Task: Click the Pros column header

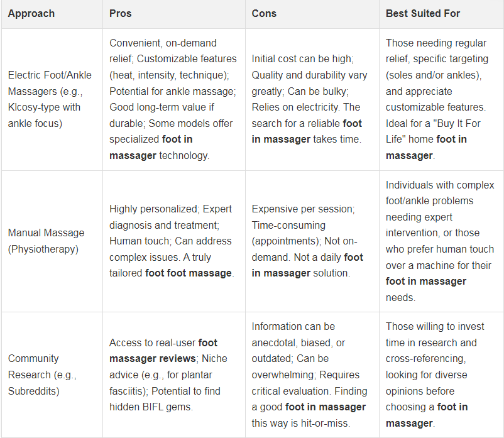Action: (x=120, y=13)
